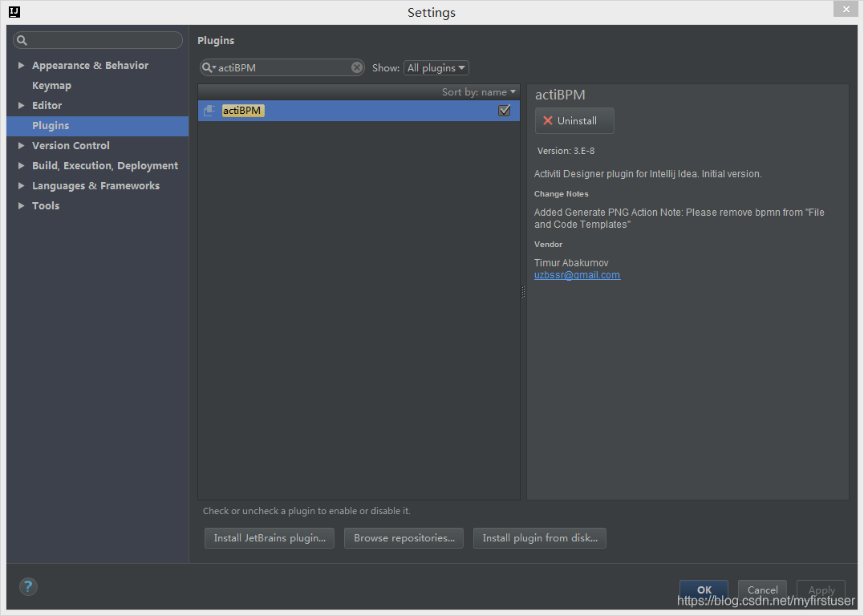The height and width of the screenshot is (616, 864).
Task: Expand the Tools tree arrow
Action: pyautogui.click(x=21, y=205)
